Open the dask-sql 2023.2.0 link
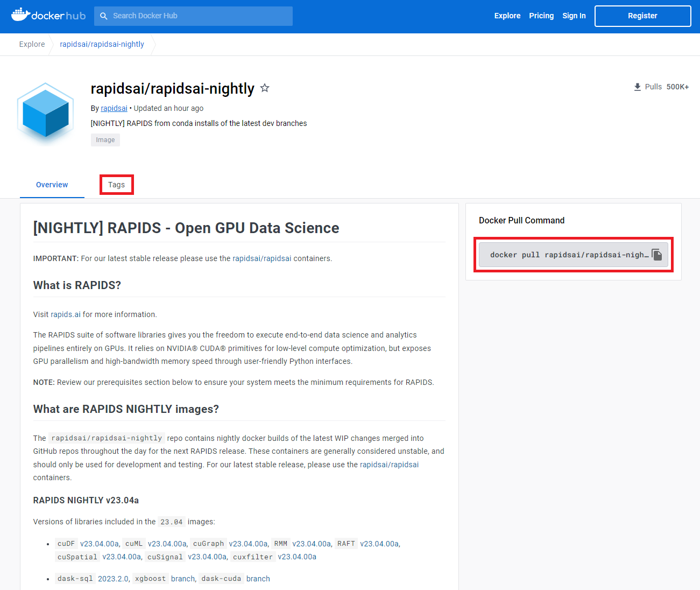The height and width of the screenshot is (590, 700). pos(113,579)
